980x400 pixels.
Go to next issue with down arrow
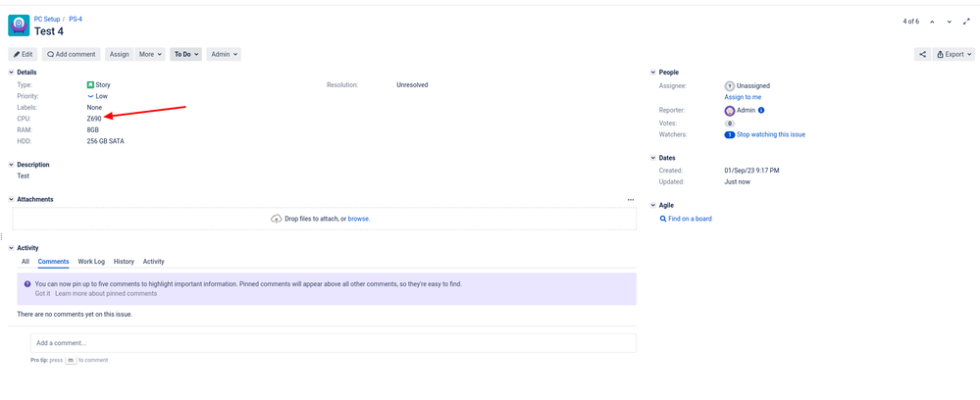pos(950,22)
